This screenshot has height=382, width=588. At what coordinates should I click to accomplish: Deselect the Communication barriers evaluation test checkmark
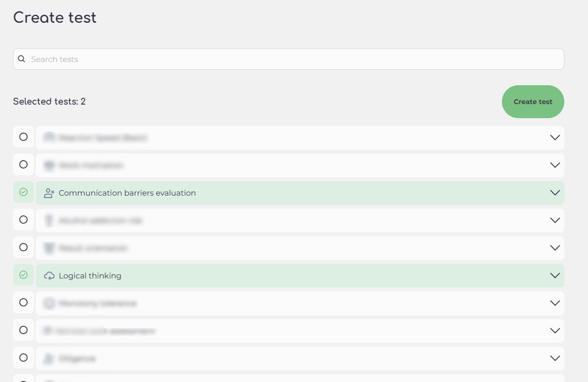point(23,193)
